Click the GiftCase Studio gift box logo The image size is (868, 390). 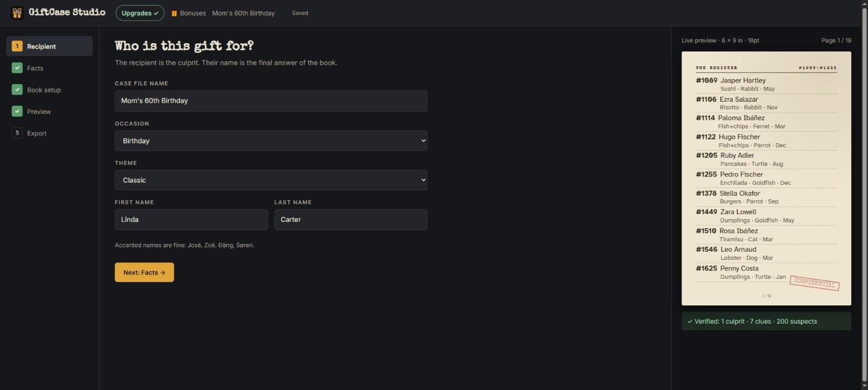point(17,13)
